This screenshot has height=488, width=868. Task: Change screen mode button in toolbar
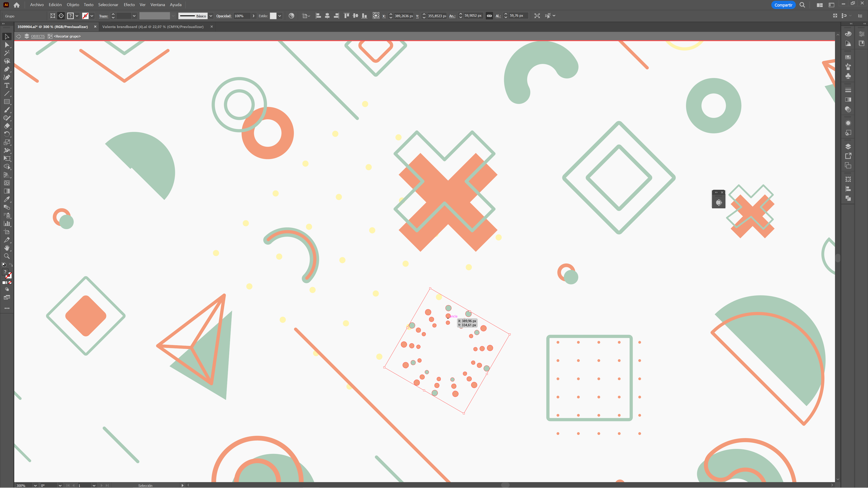click(x=7, y=297)
